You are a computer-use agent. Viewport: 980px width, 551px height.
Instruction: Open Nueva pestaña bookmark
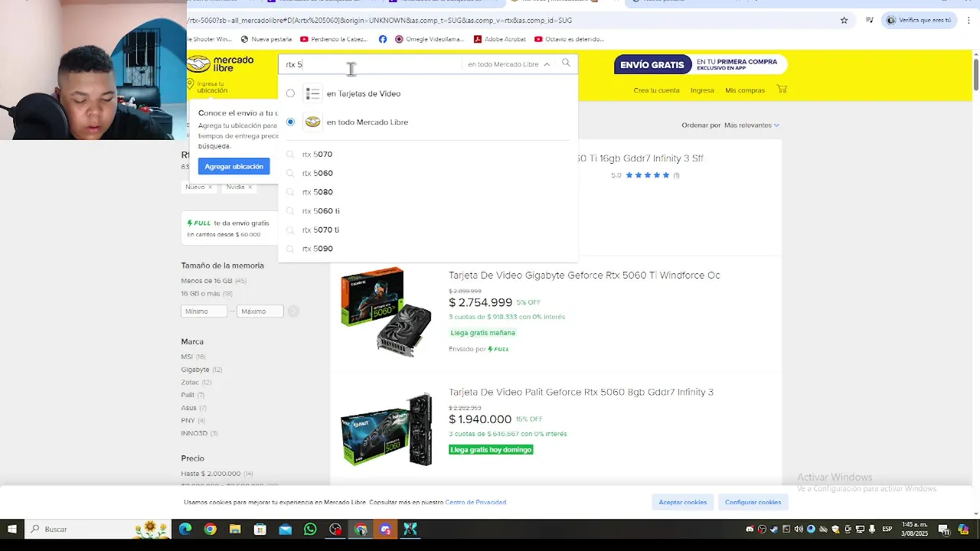(266, 39)
